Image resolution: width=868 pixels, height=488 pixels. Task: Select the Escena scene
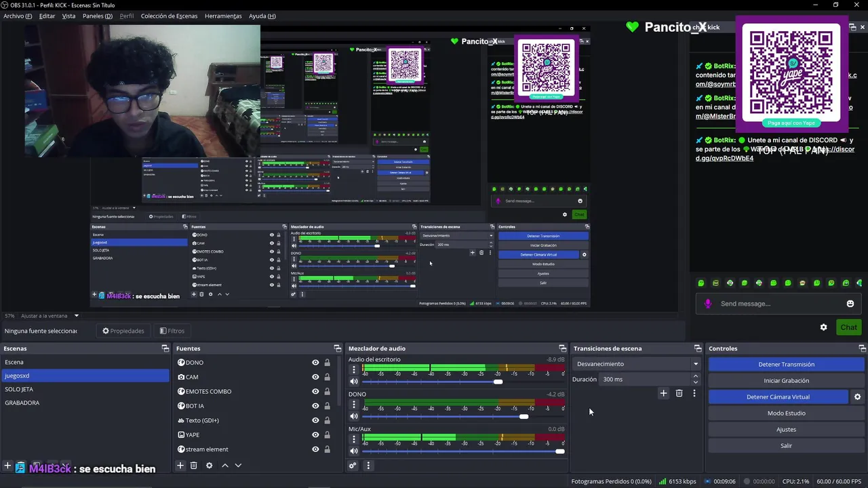tap(85, 362)
